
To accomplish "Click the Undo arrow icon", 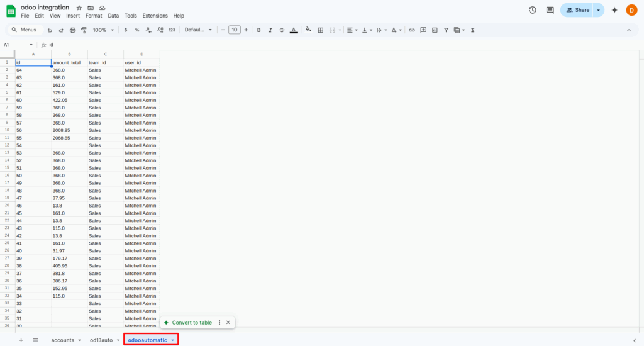I will click(x=50, y=30).
